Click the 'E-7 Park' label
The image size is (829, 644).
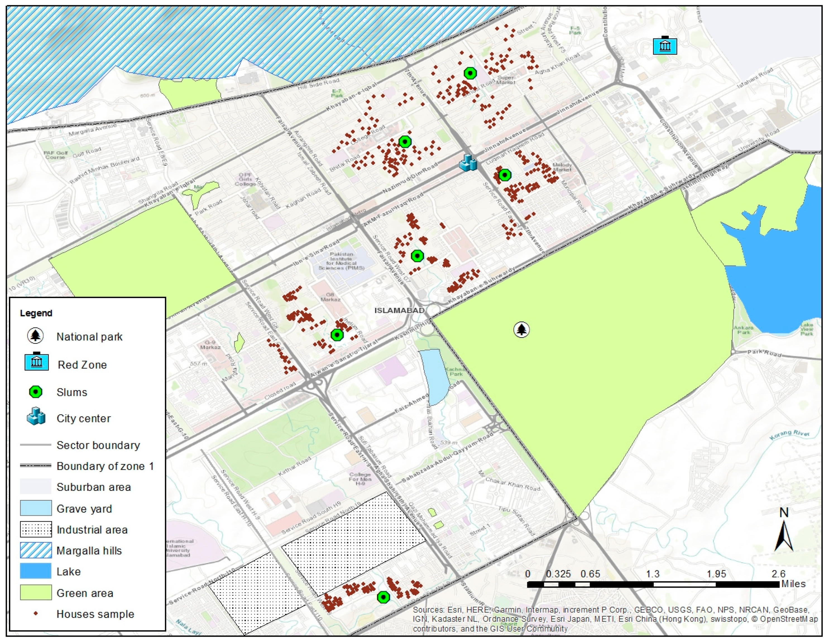click(x=337, y=94)
